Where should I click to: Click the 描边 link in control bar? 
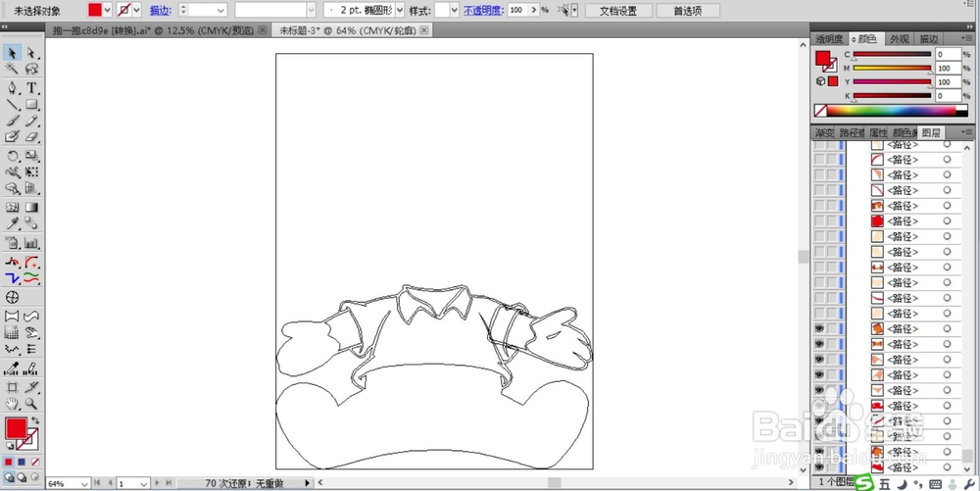coord(160,11)
